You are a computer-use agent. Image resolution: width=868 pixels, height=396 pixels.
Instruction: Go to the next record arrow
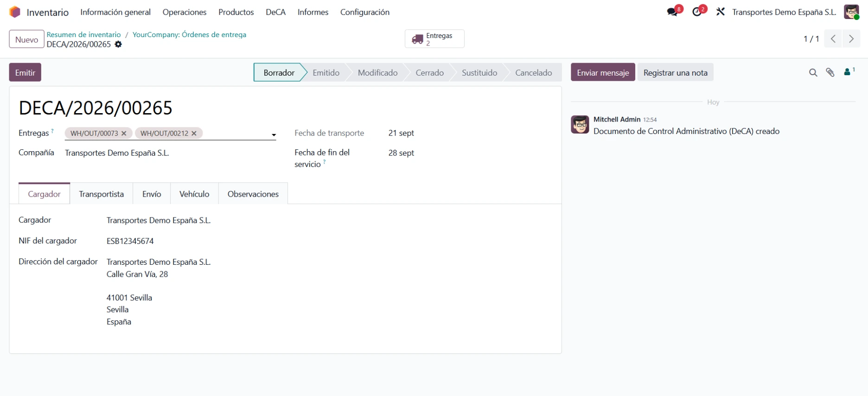click(x=851, y=39)
